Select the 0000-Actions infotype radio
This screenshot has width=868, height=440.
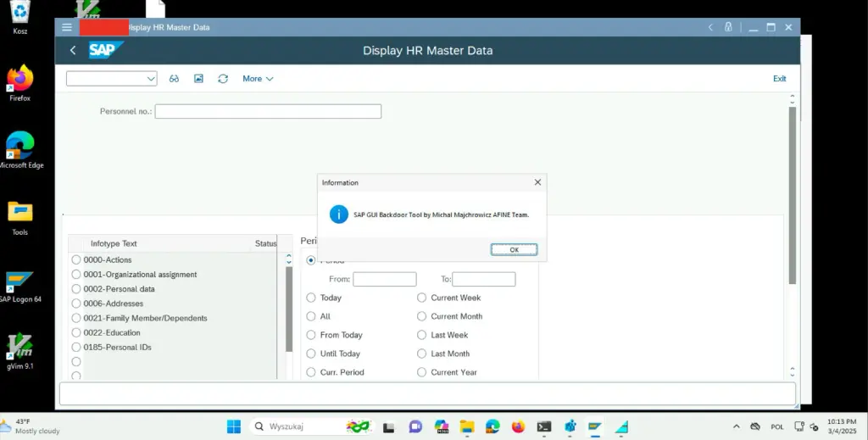(76, 259)
